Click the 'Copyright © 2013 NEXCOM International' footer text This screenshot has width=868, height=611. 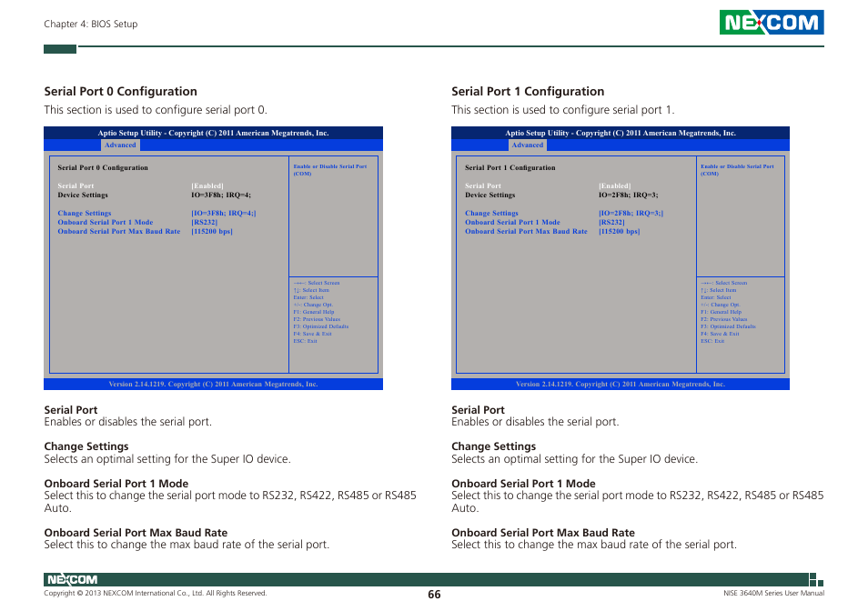coord(155,593)
